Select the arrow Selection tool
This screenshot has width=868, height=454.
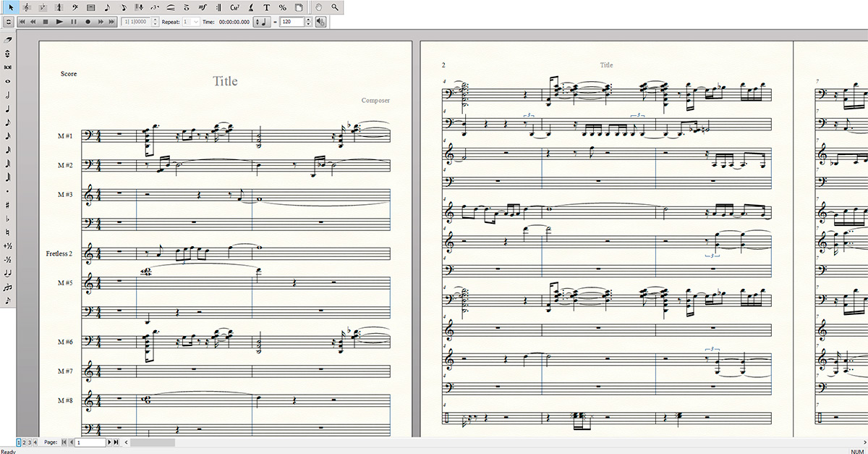click(x=11, y=7)
